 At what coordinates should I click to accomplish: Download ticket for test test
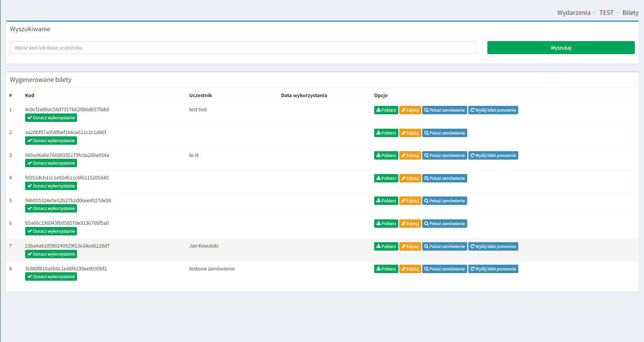pyautogui.click(x=386, y=110)
